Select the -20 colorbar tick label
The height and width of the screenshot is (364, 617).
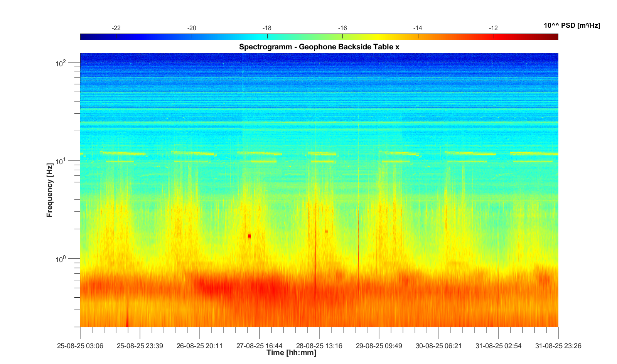192,28
